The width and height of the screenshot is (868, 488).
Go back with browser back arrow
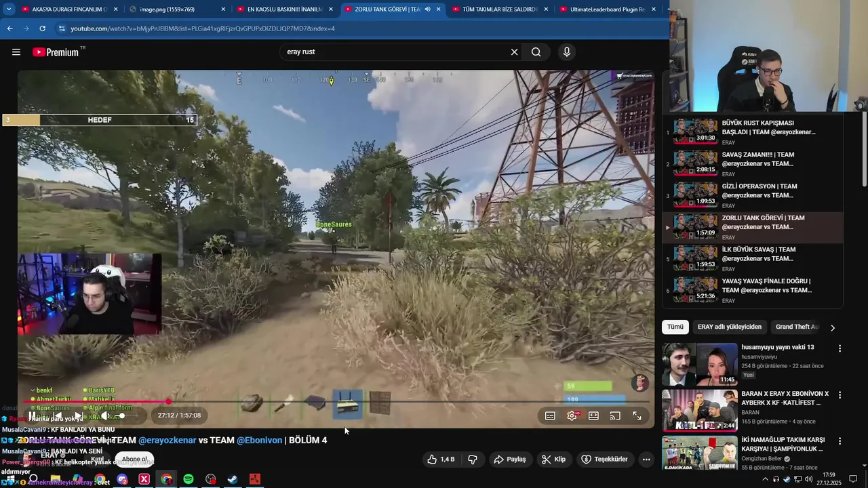[x=9, y=28]
